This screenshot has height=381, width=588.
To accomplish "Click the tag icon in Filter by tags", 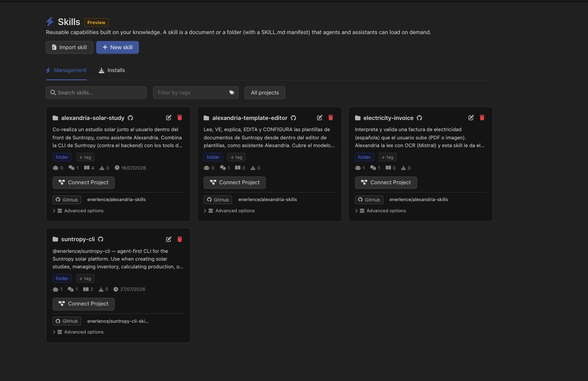I will click(x=232, y=92).
